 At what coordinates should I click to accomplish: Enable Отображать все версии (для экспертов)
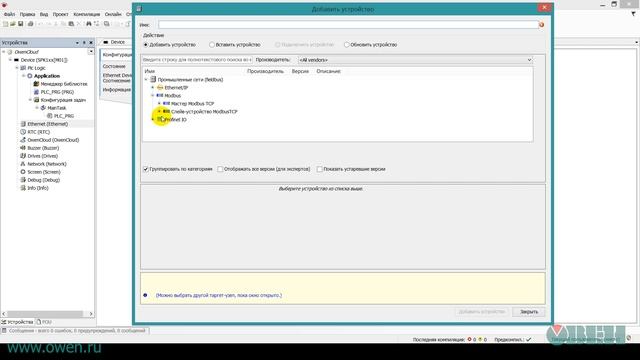220,169
